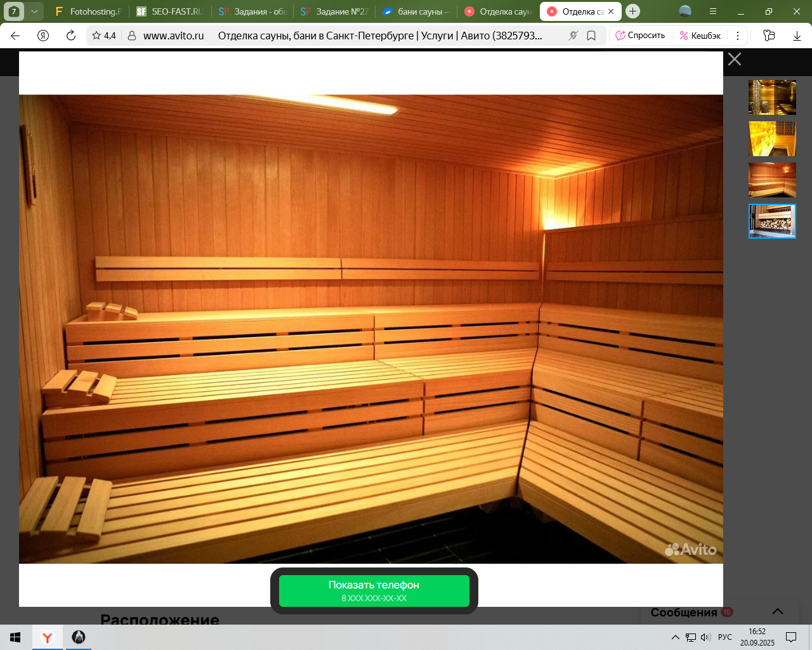Close the photo gallery overlay

pyautogui.click(x=735, y=60)
